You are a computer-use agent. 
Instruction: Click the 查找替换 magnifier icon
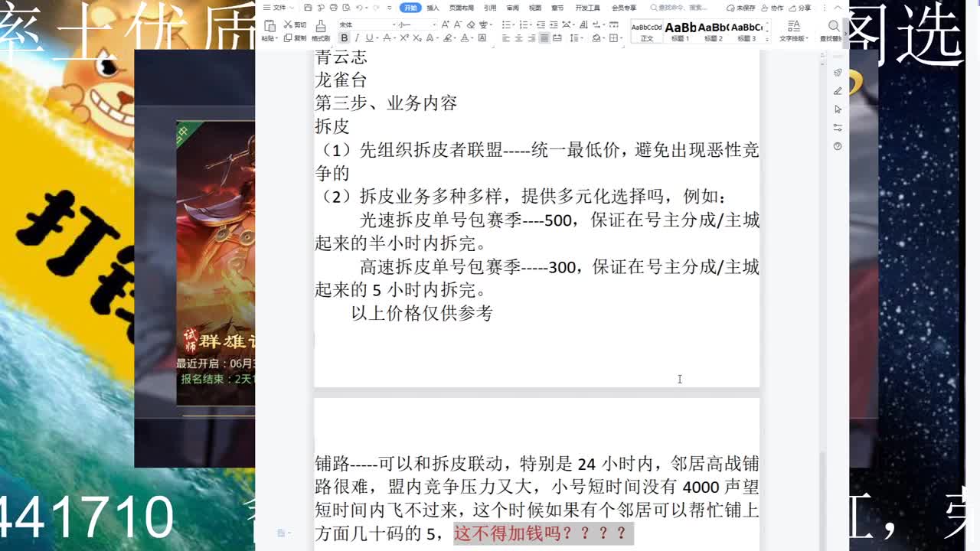click(x=834, y=25)
